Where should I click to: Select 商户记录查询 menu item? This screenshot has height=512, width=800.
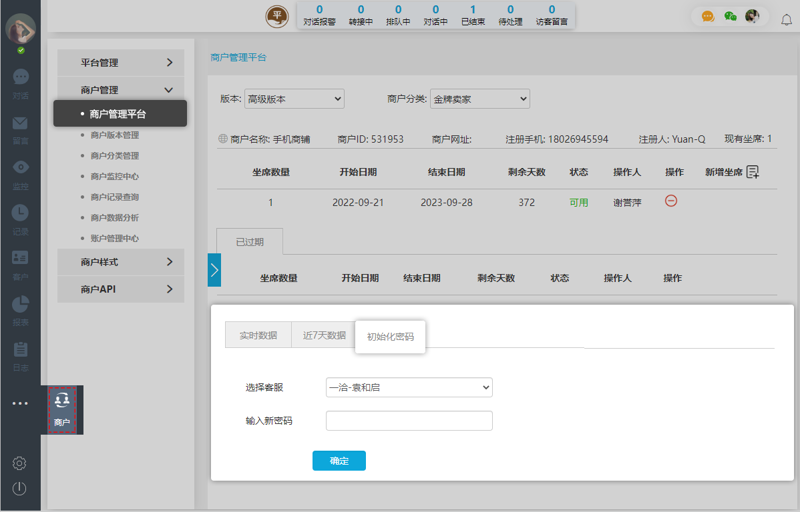tap(115, 197)
